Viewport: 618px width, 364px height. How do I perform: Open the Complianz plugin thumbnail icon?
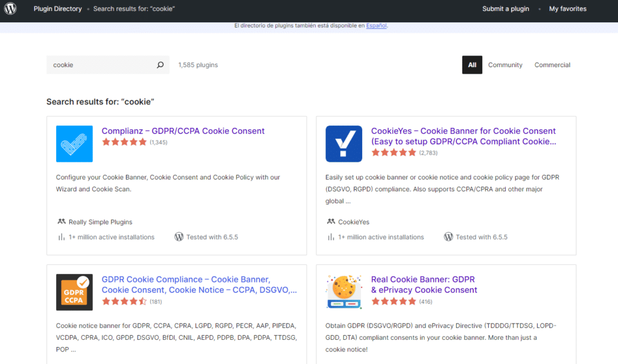[x=74, y=144]
